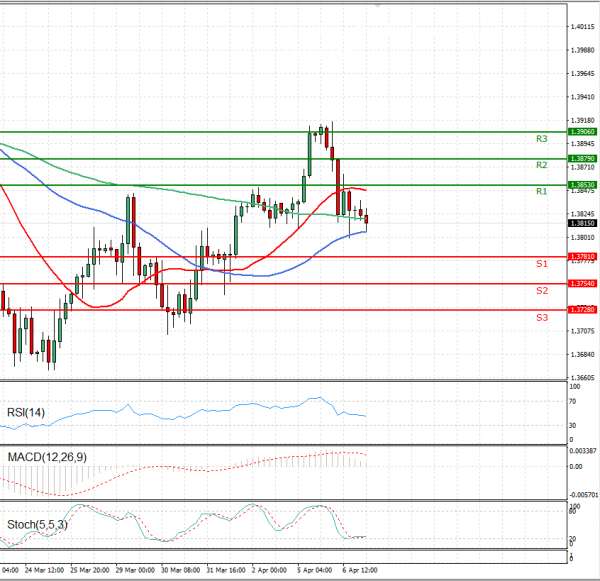Click the 1.38010 price axis value

point(582,238)
